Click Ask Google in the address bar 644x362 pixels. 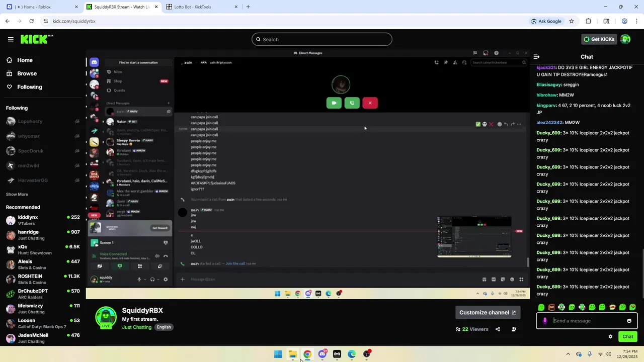[x=546, y=21]
